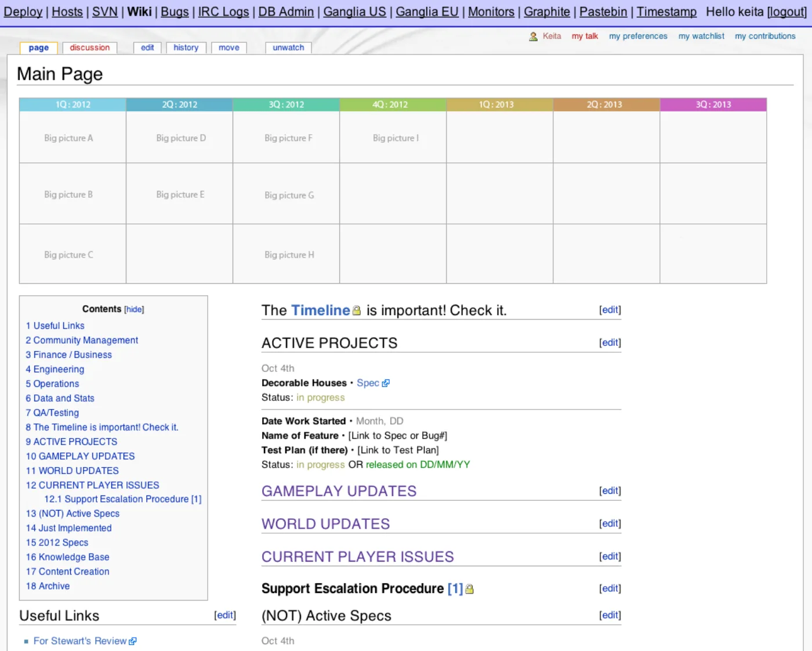Open the Deploy link in top bar
The image size is (812, 651).
coord(23,12)
